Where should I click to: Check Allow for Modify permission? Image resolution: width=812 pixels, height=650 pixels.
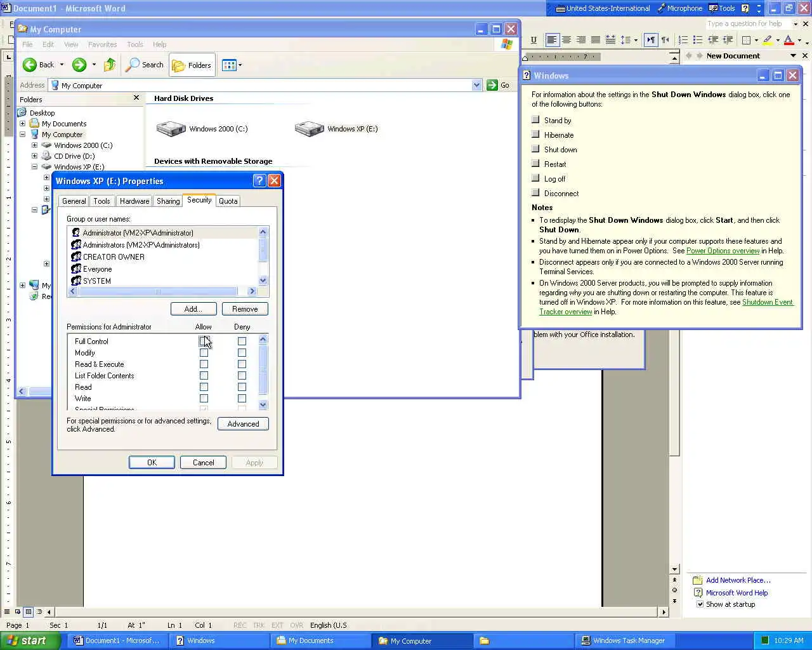point(204,353)
